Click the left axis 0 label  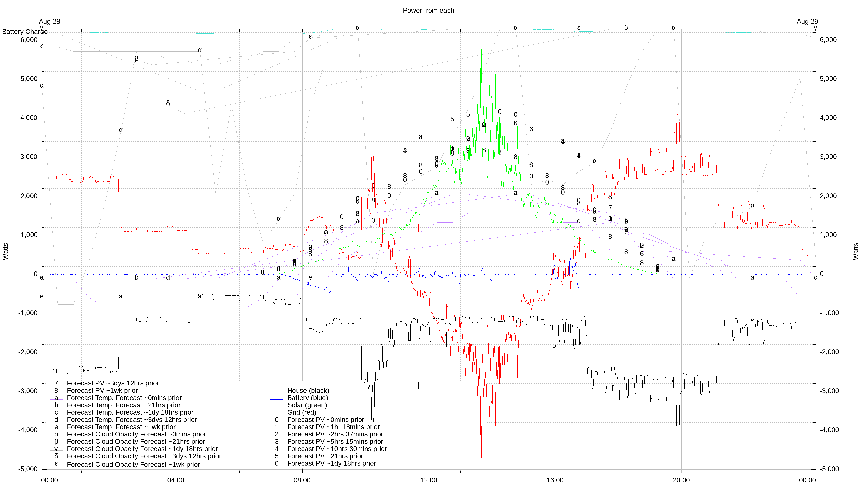click(35, 274)
